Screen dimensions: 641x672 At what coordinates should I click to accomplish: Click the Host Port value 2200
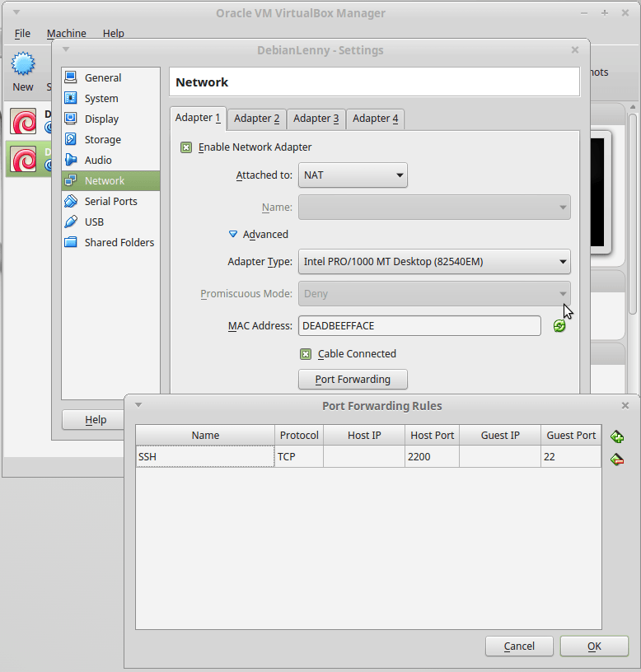click(432, 456)
